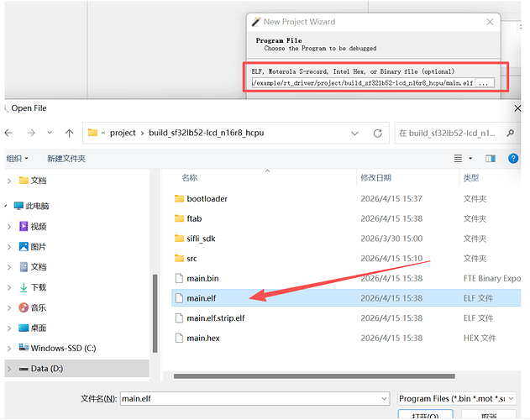530x420 pixels.
Task: Open the recent locations dropdown arrow
Action: coord(50,133)
